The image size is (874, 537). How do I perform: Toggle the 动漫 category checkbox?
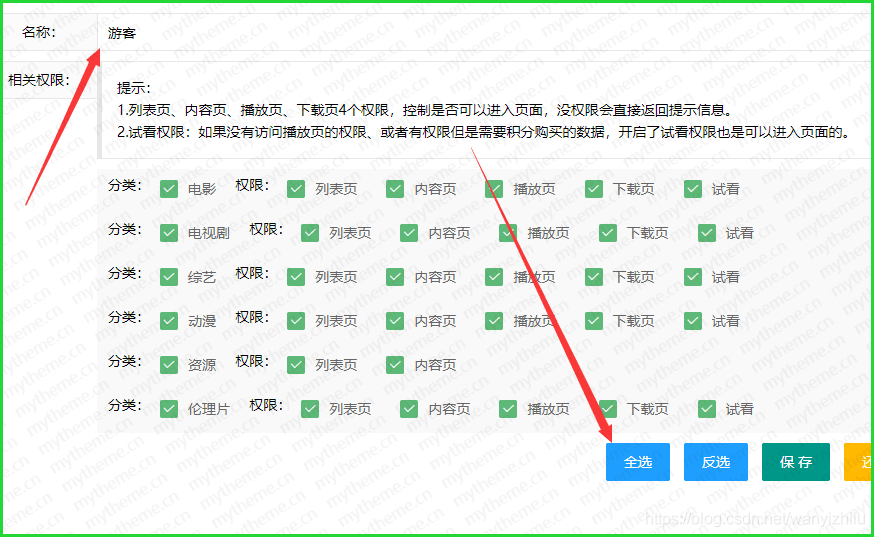click(169, 321)
